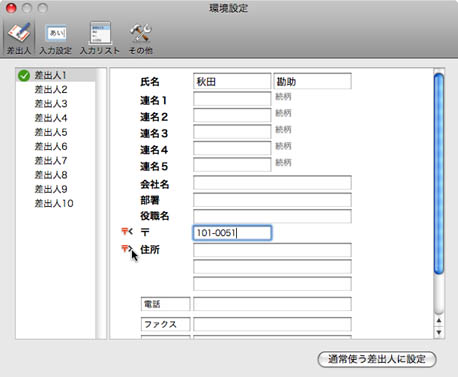Image resolution: width=458 pixels, height=377 pixels.
Task: Click the scroll up arrow of form
Action: 439,320
